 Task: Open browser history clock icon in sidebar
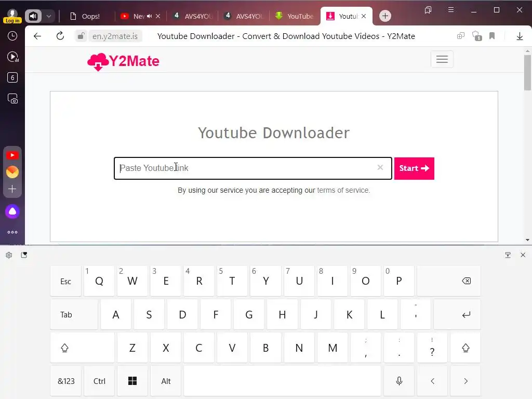(x=12, y=36)
